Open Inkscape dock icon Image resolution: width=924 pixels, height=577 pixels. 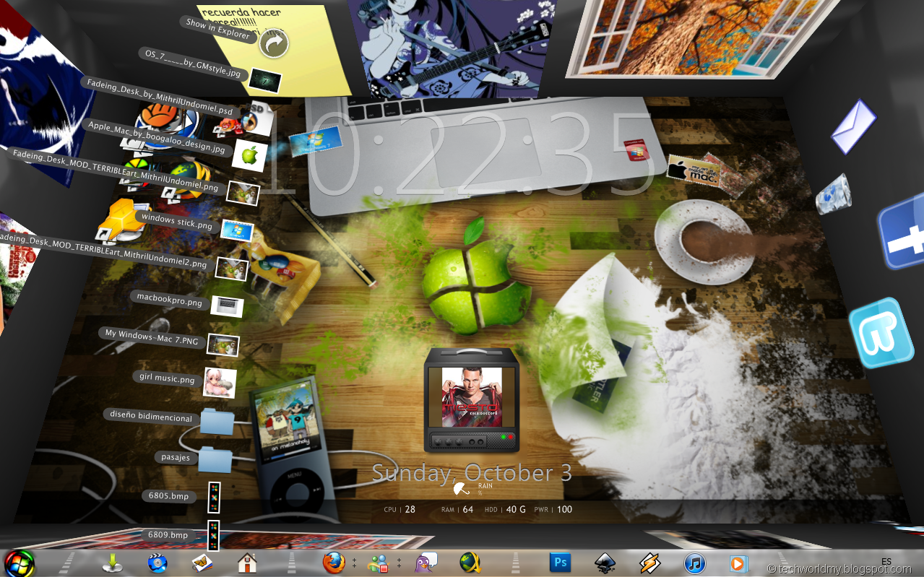pos(605,563)
